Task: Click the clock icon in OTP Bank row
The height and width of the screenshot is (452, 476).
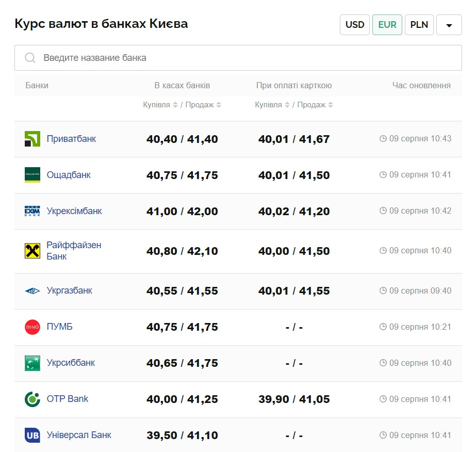Action: [383, 399]
